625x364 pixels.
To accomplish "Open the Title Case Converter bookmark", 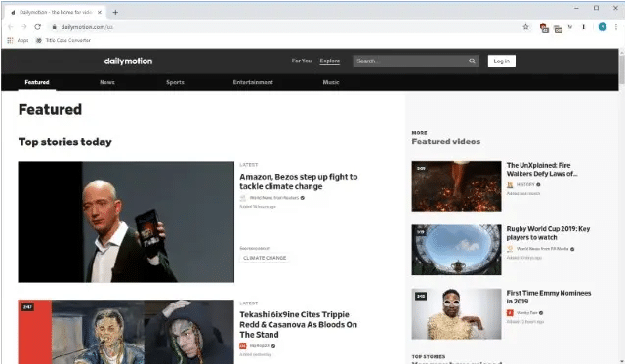I will tap(63, 40).
